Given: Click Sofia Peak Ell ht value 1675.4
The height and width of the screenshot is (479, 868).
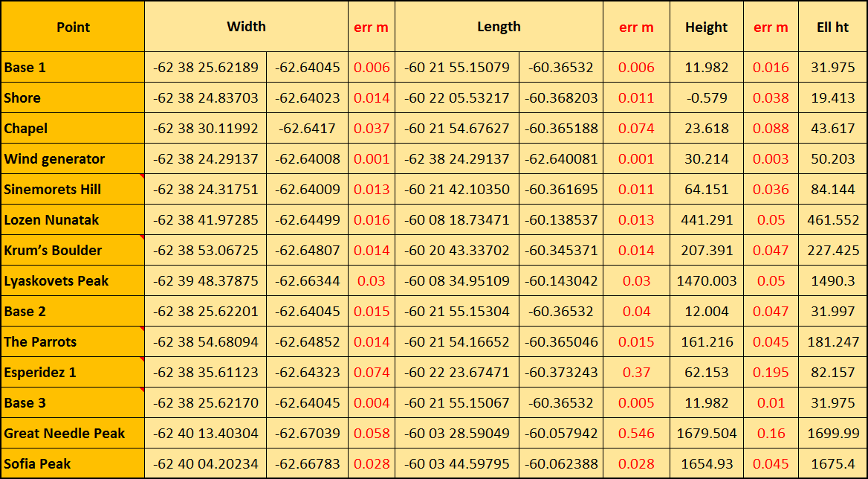Looking at the screenshot, I should [x=832, y=464].
